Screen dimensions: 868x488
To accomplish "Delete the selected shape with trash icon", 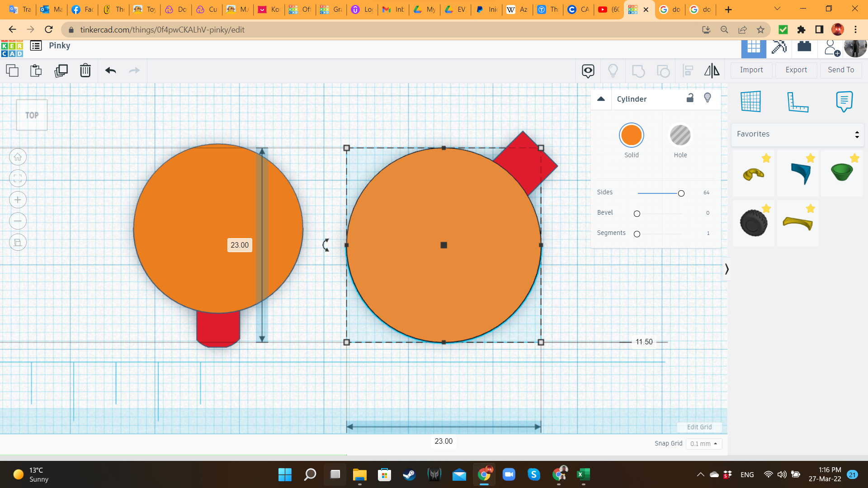I will [85, 70].
